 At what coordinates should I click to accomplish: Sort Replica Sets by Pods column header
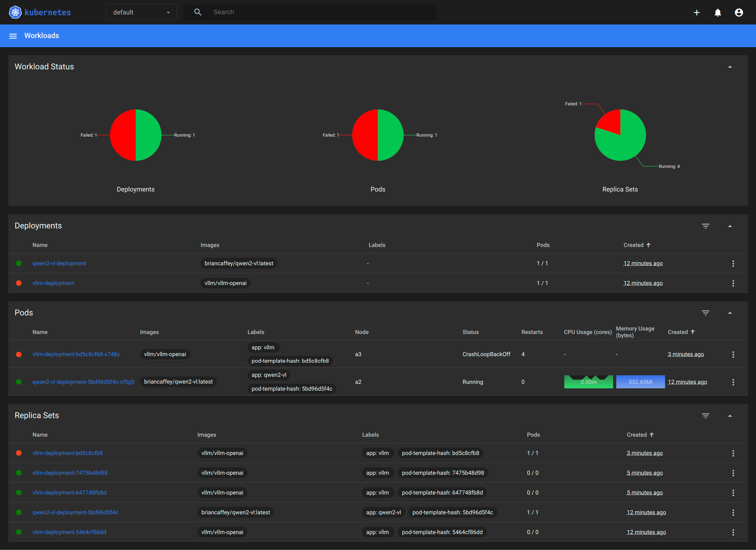click(x=533, y=435)
